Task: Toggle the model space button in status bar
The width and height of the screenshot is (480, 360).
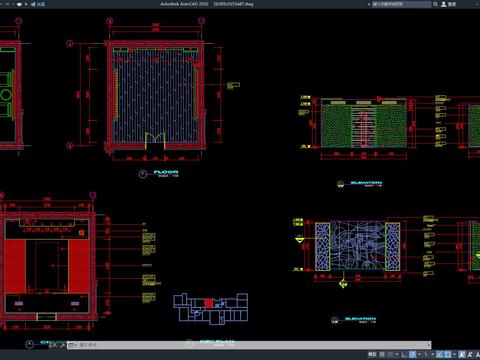Action: tap(372, 354)
